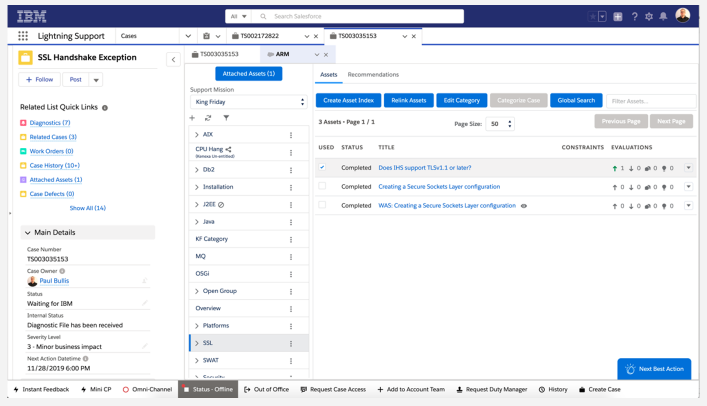Toggle the eye icon beside the WAS Secure Sockets asset
The image size is (707, 406).
524,206
